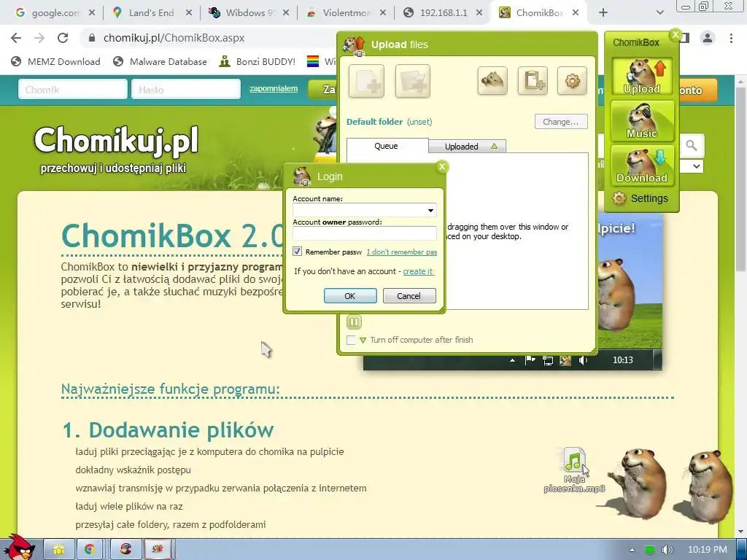This screenshot has width=747, height=560.
Task: Click the 10:19 PM system clock
Action: (x=708, y=550)
